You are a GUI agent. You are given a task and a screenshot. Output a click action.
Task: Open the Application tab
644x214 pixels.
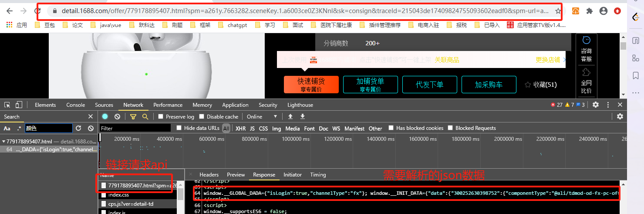(x=235, y=105)
